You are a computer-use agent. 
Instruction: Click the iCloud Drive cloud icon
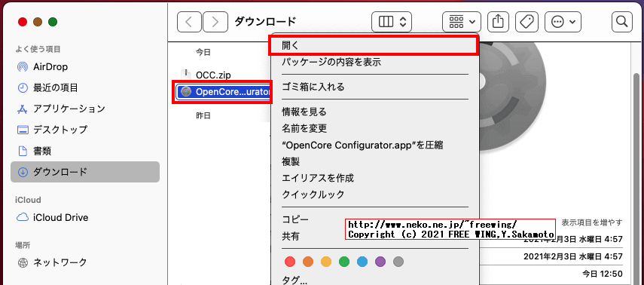23,217
